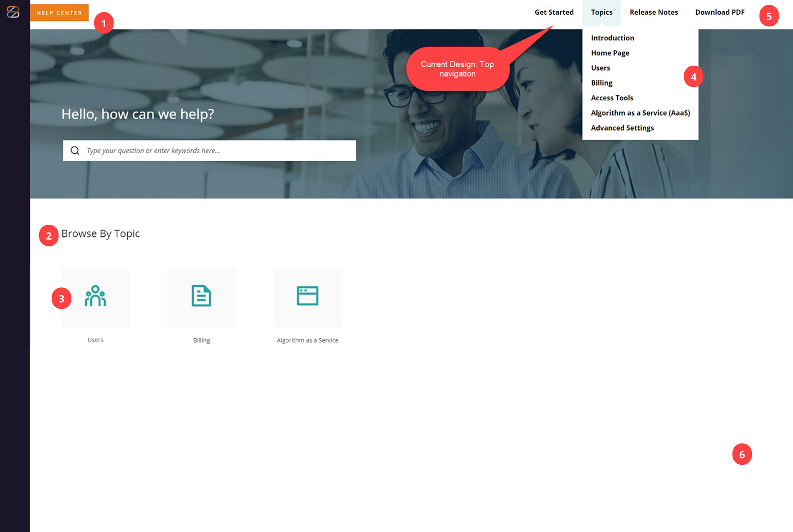Open Release Notes in top navigation

[x=654, y=12]
